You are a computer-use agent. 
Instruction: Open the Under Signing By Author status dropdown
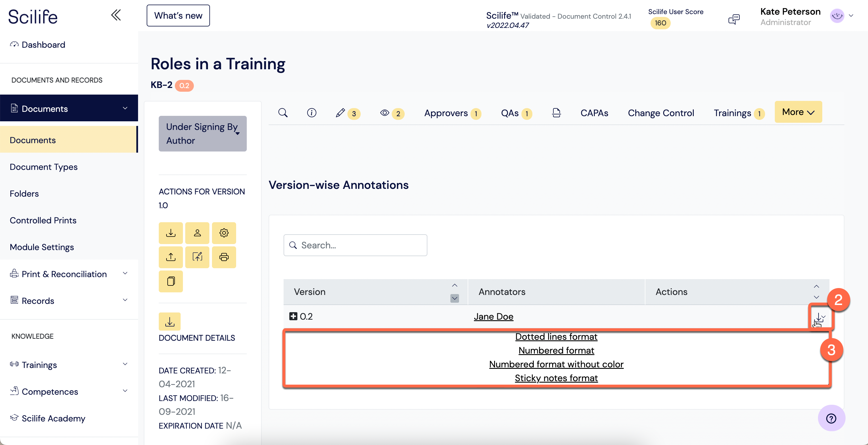tap(202, 134)
